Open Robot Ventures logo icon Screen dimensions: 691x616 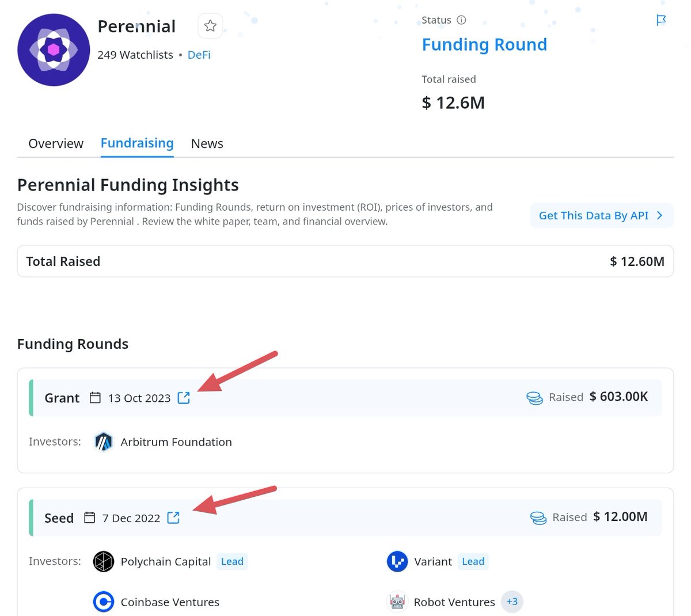(397, 602)
